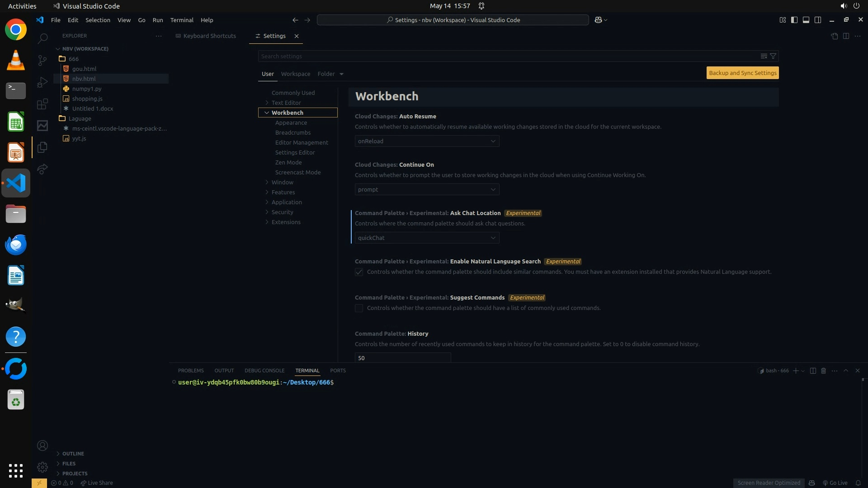Click the settings filter funnel icon
The height and width of the screenshot is (488, 868).
[773, 56]
